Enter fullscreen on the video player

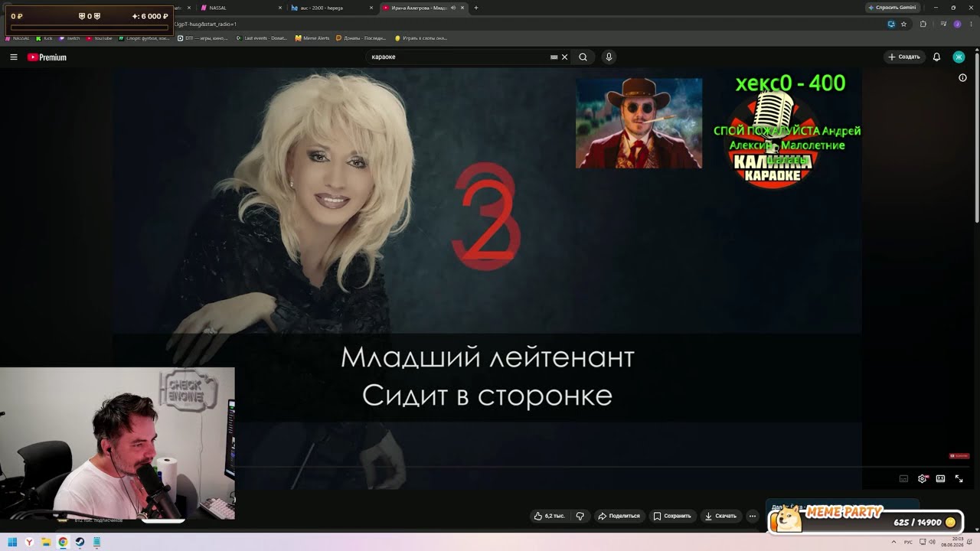959,478
